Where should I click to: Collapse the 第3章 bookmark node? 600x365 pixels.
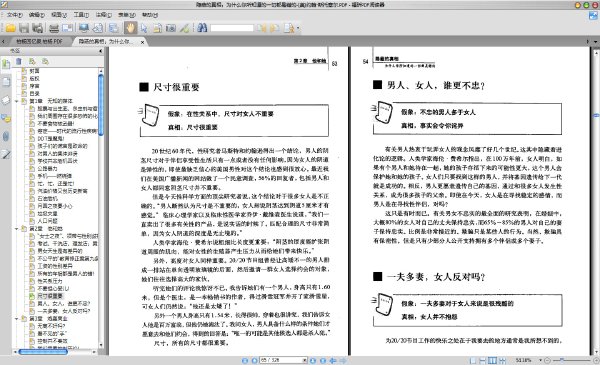tap(16, 319)
